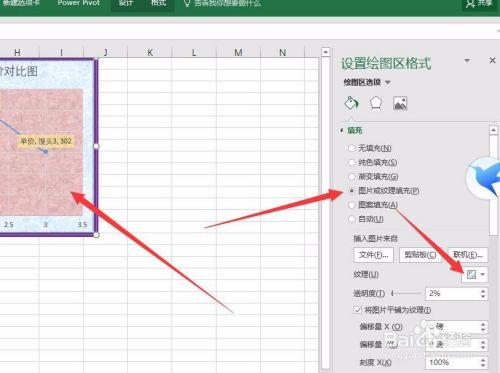This screenshot has height=373, width=500.
Task: Select column header K
Action: pyautogui.click(x=150, y=52)
